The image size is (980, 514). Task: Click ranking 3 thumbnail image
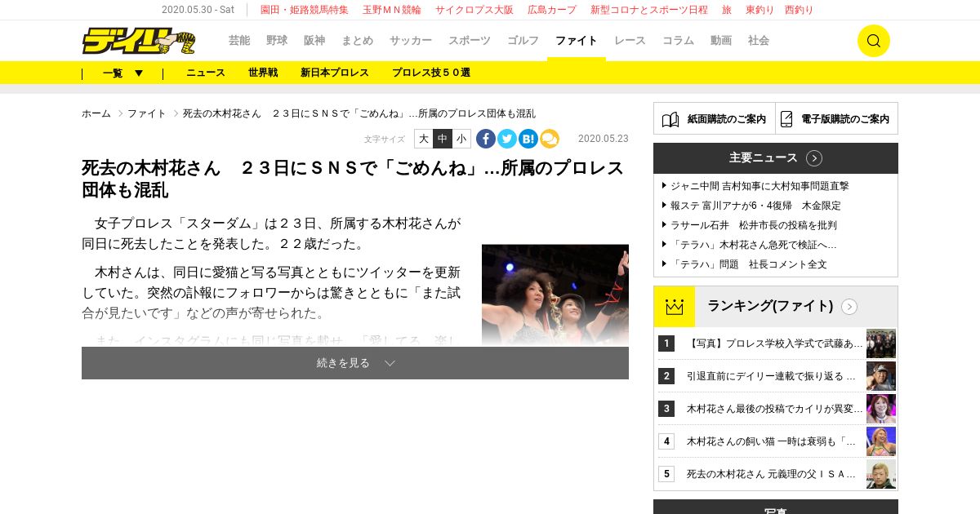pyautogui.click(x=881, y=409)
